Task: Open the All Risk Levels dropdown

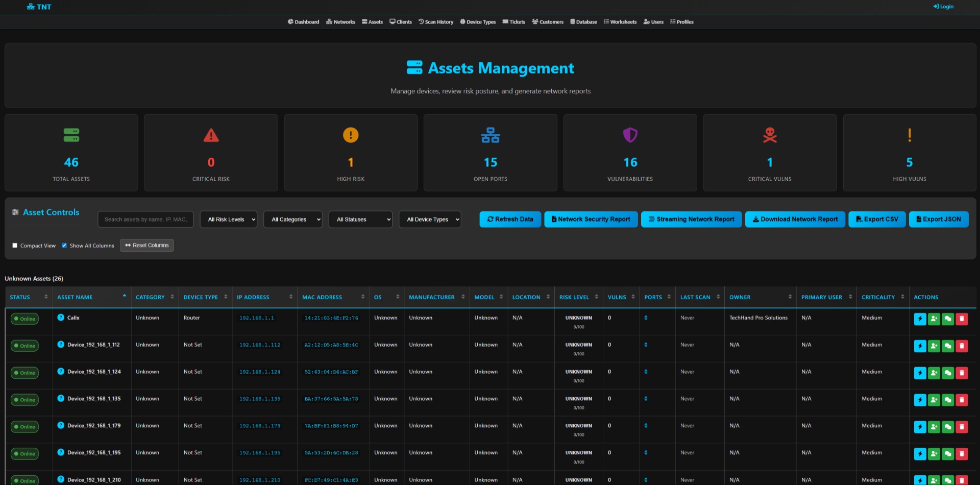Action: coord(228,219)
